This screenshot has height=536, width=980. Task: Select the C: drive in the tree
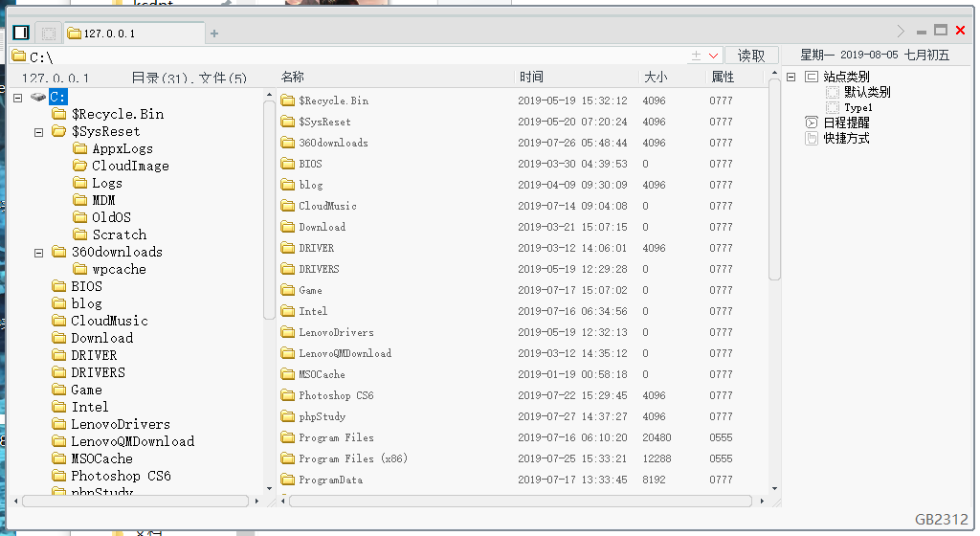point(57,97)
